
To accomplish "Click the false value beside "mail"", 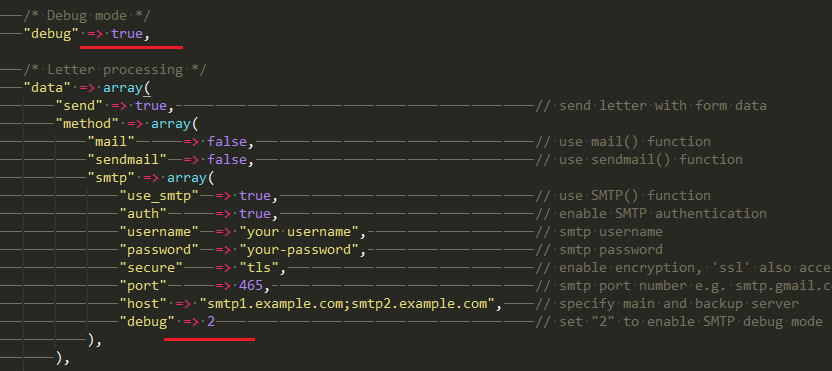I will point(227,142).
